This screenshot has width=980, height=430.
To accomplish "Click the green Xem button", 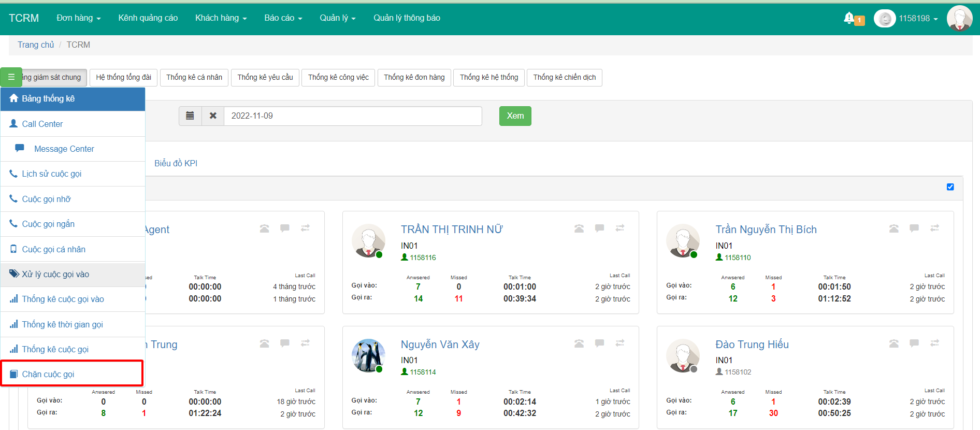I will [515, 116].
